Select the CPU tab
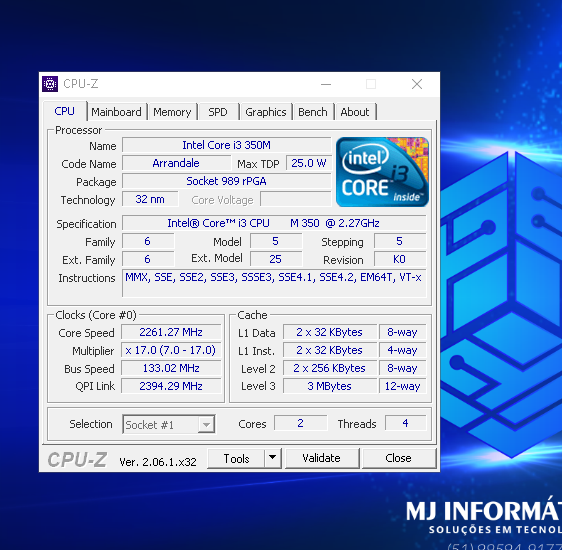Screen dimensions: 562x550 click(x=65, y=111)
